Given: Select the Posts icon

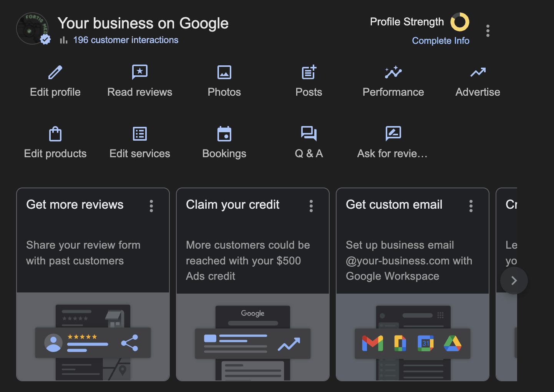Looking at the screenshot, I should [309, 72].
